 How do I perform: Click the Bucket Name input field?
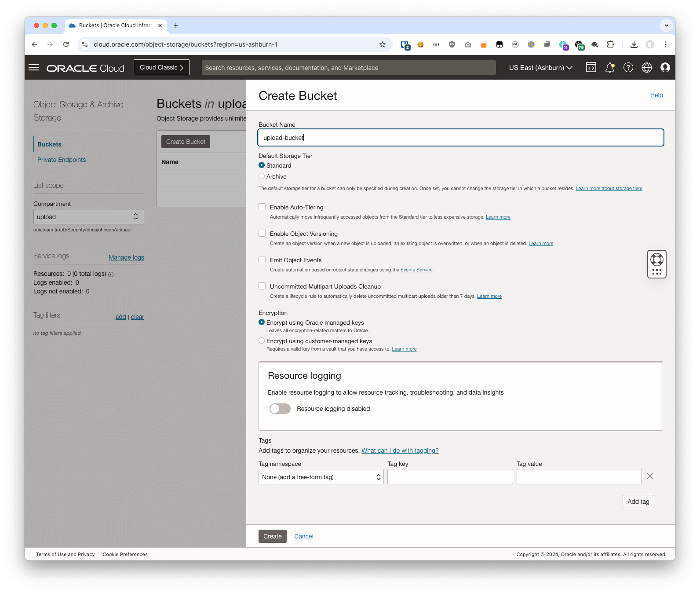[x=461, y=138]
